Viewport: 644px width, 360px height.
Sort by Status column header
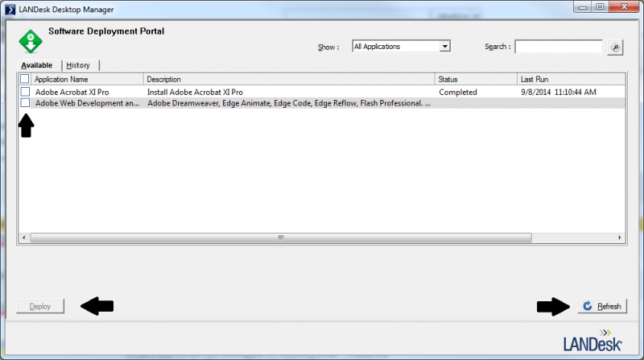click(x=476, y=79)
